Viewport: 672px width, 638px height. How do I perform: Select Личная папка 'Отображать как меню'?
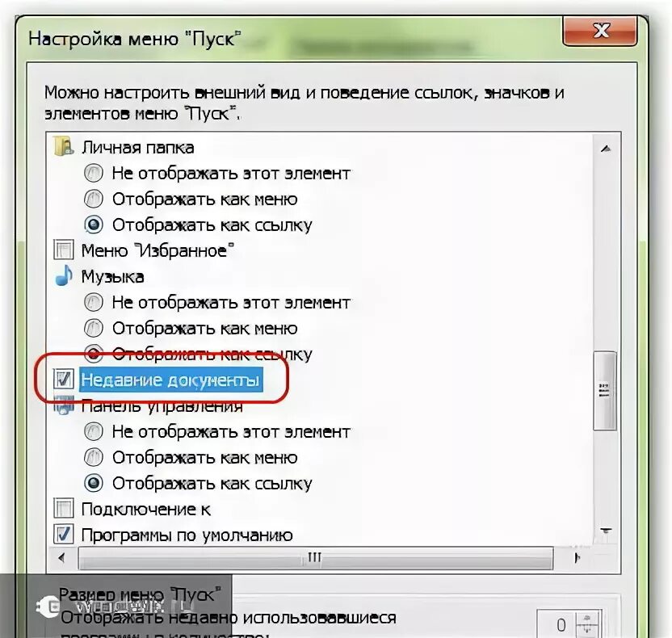point(94,199)
